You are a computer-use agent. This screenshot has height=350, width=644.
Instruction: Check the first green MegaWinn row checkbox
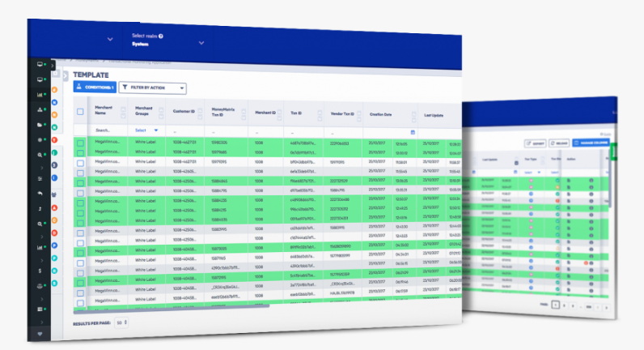80,143
